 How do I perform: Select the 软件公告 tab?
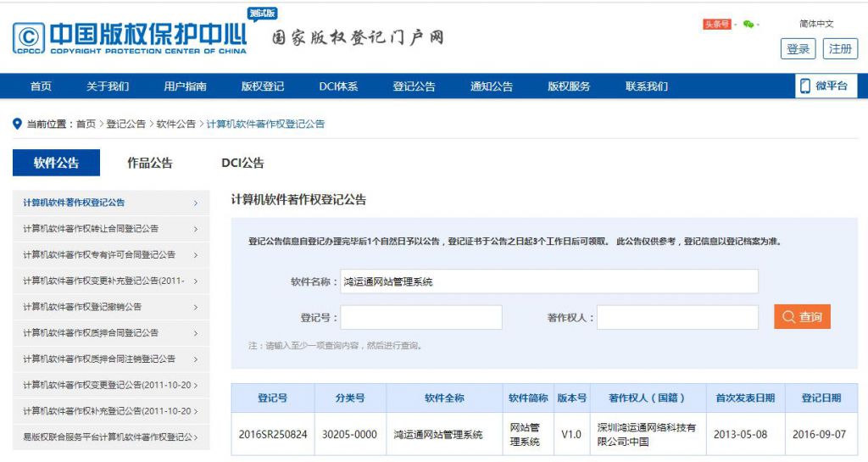pyautogui.click(x=57, y=163)
